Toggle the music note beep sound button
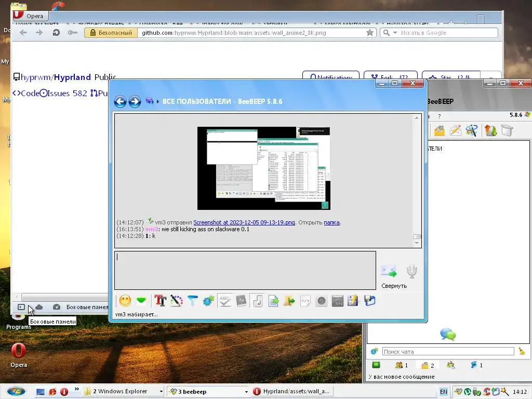This screenshot has height=399, width=532. [x=258, y=301]
